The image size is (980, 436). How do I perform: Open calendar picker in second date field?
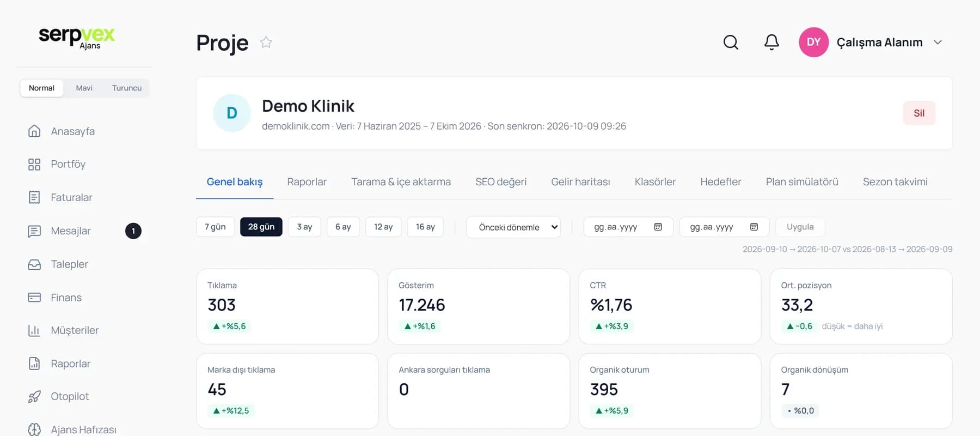[754, 227]
